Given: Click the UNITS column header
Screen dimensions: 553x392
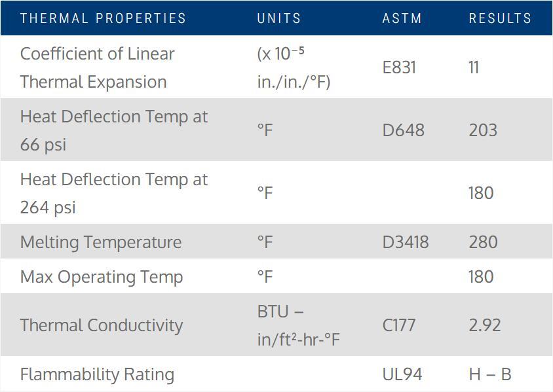Looking at the screenshot, I should point(279,18).
